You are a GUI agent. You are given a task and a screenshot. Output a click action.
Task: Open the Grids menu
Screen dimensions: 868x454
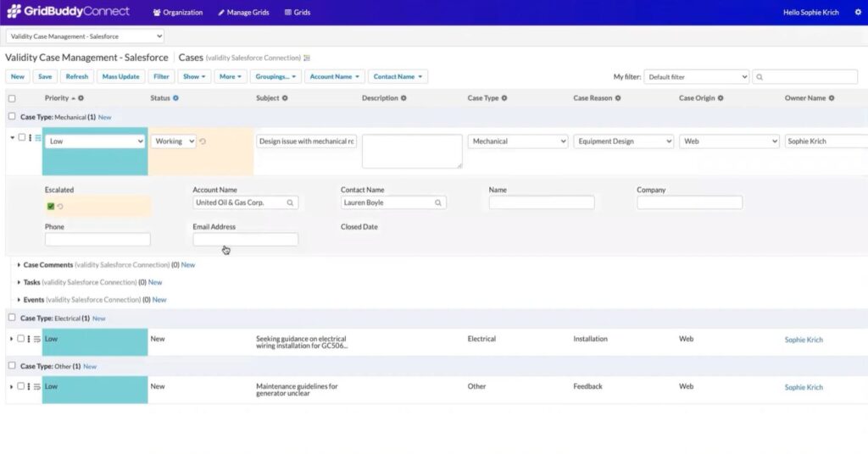(298, 12)
